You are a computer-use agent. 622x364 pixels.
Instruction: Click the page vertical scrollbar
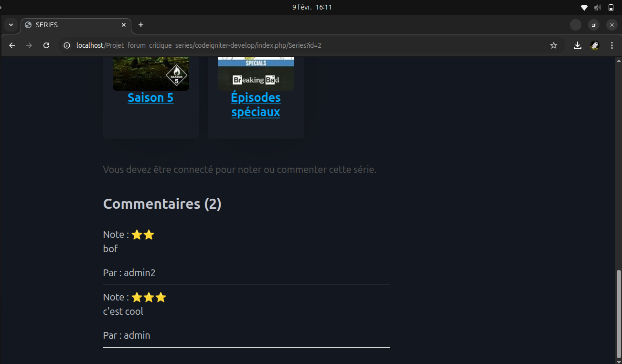[x=619, y=313]
